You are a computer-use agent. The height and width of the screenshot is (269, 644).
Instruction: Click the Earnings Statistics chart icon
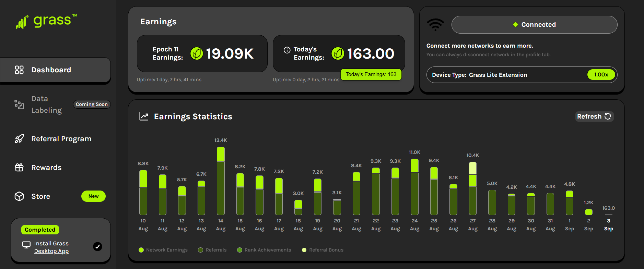pos(144,117)
